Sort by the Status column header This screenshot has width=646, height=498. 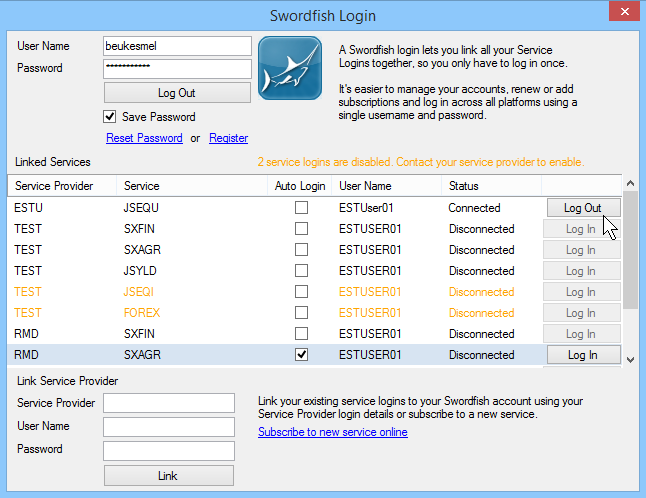464,186
